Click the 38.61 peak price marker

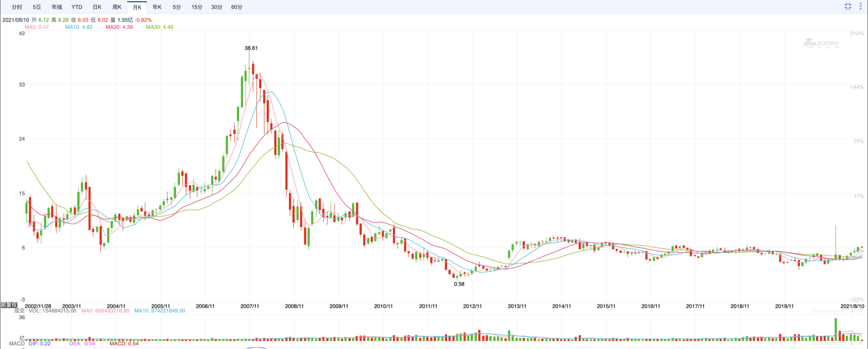[251, 48]
